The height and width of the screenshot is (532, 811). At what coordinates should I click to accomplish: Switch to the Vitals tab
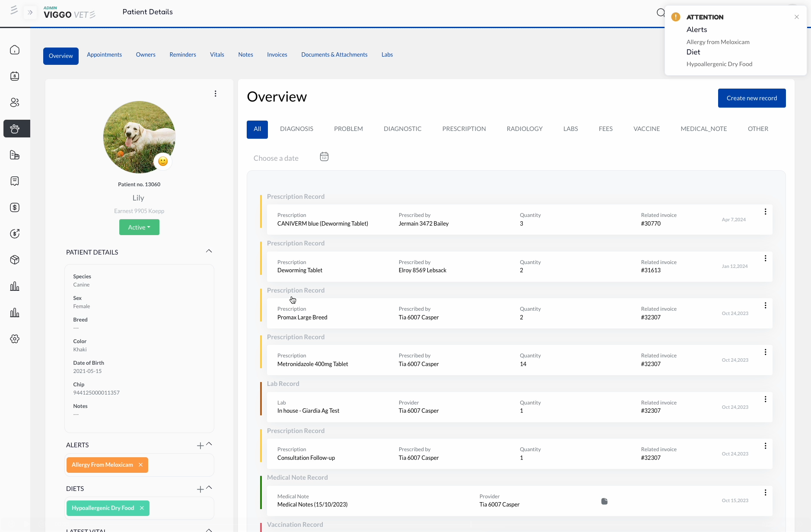pyautogui.click(x=217, y=55)
